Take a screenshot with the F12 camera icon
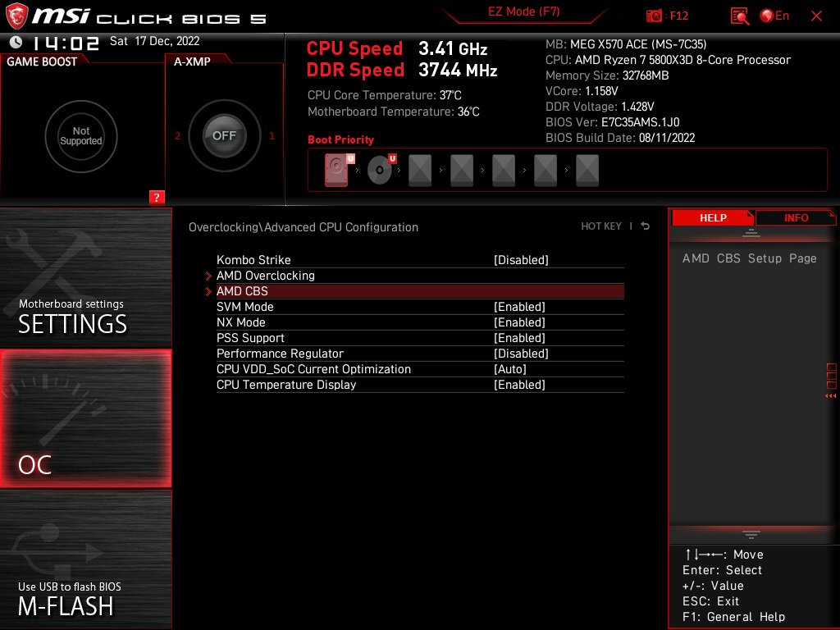 (654, 16)
